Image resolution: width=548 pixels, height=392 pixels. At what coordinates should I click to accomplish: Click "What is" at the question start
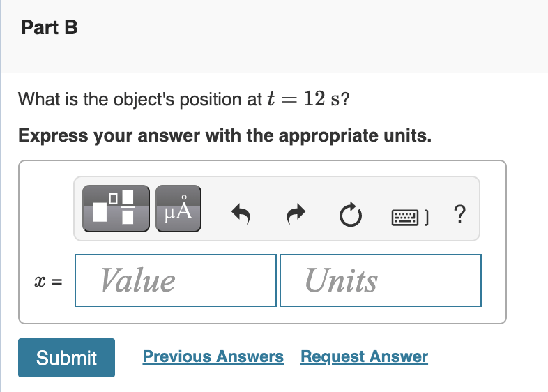click(48, 100)
